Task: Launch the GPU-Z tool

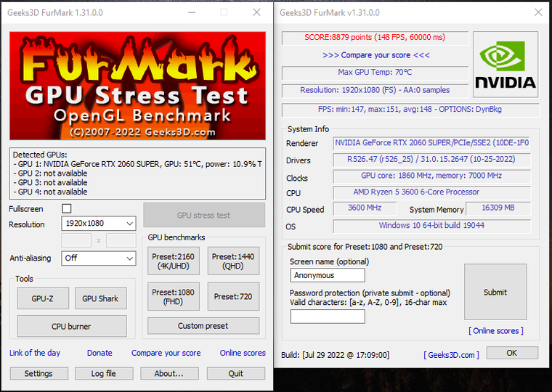Action: (x=43, y=298)
